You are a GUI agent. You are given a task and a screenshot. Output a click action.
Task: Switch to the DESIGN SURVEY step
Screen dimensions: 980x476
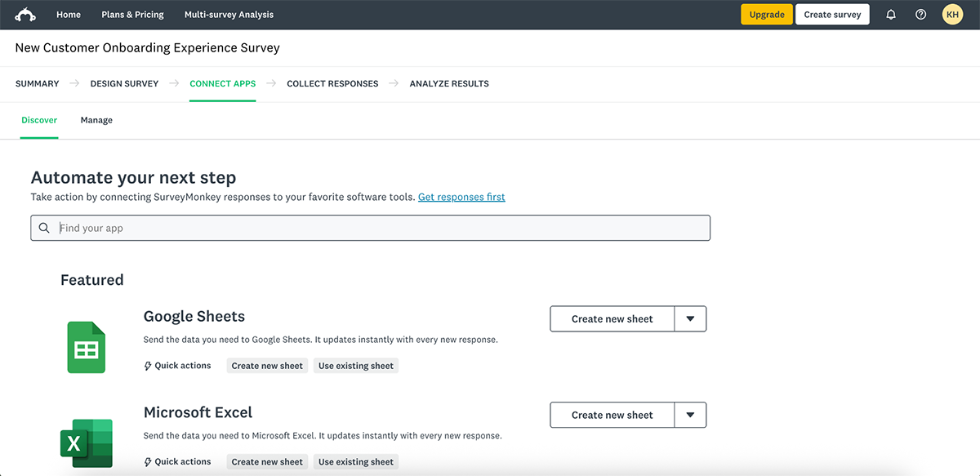124,83
